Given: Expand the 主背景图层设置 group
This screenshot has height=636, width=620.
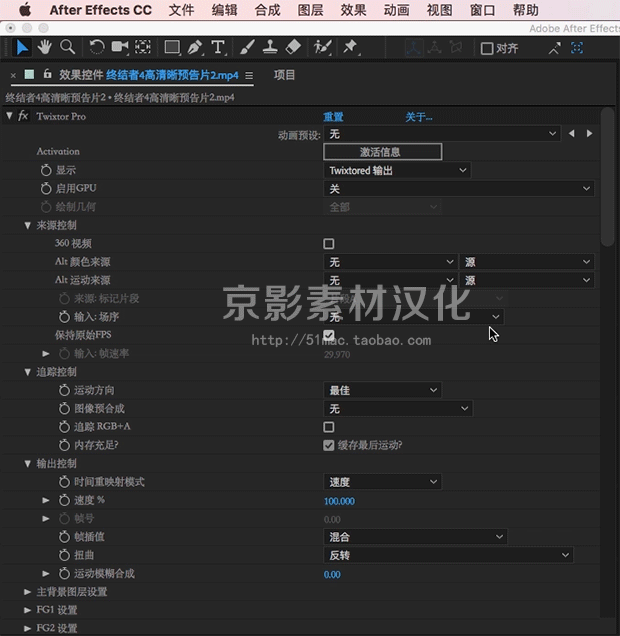Looking at the screenshot, I should 27,592.
